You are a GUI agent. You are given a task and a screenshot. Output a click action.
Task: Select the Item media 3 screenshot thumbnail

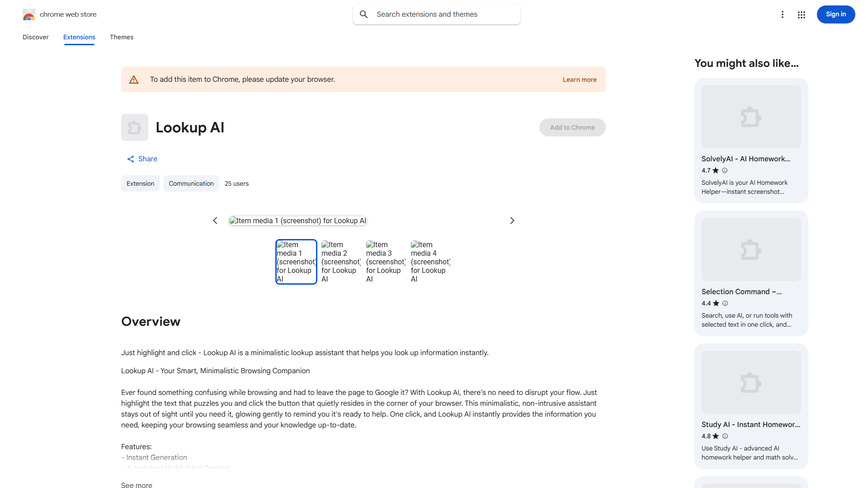coord(385,262)
